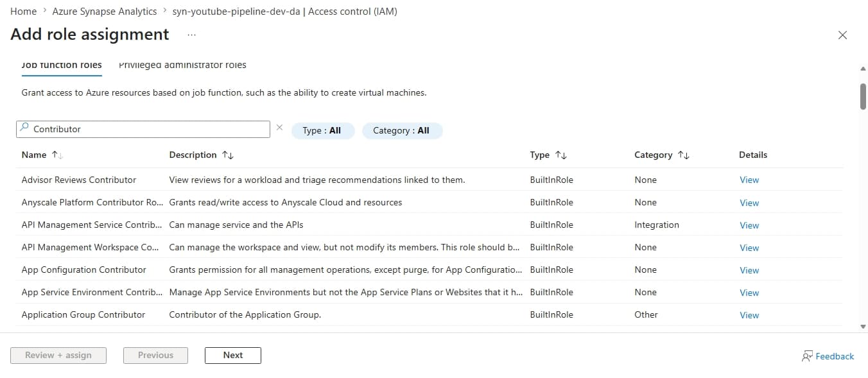
Task: Select the API Management Service Contributor role
Action: 92,225
